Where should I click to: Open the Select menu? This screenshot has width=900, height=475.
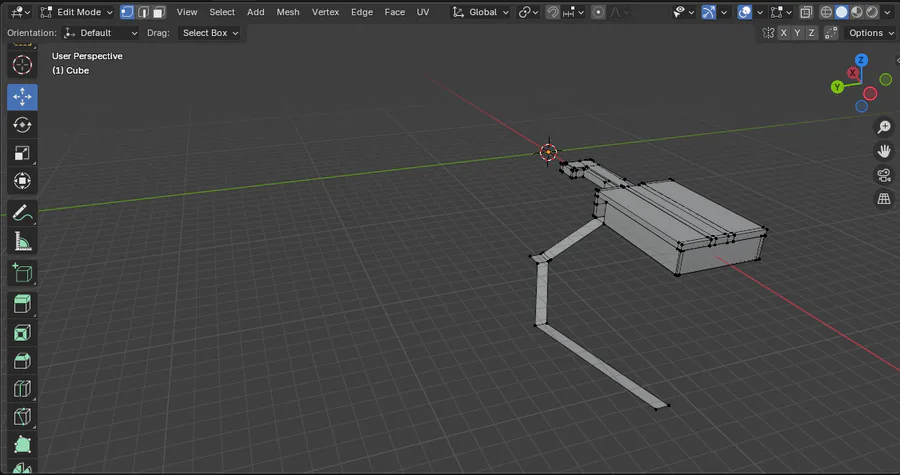click(222, 12)
